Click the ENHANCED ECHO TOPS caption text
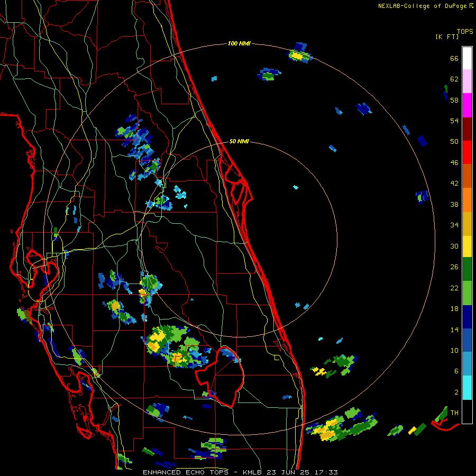Image resolution: width=476 pixels, height=476 pixels. click(185, 472)
